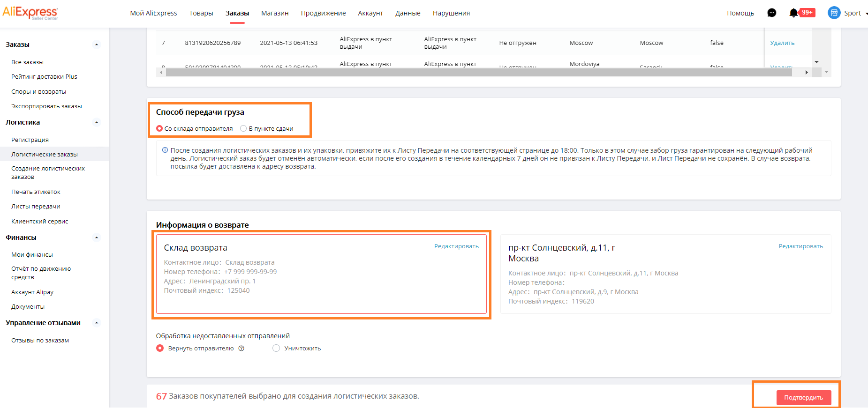Open the Аккаунт menu

tap(370, 13)
